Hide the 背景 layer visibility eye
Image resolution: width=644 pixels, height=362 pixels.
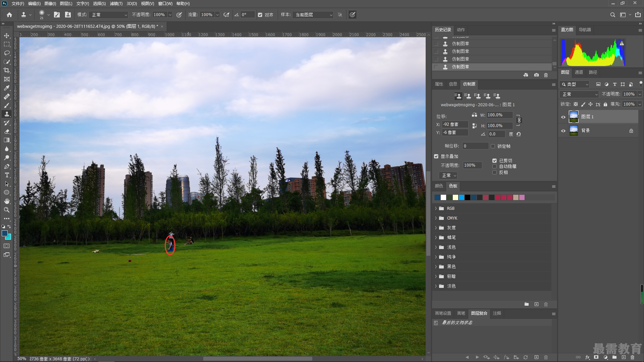[x=563, y=131]
